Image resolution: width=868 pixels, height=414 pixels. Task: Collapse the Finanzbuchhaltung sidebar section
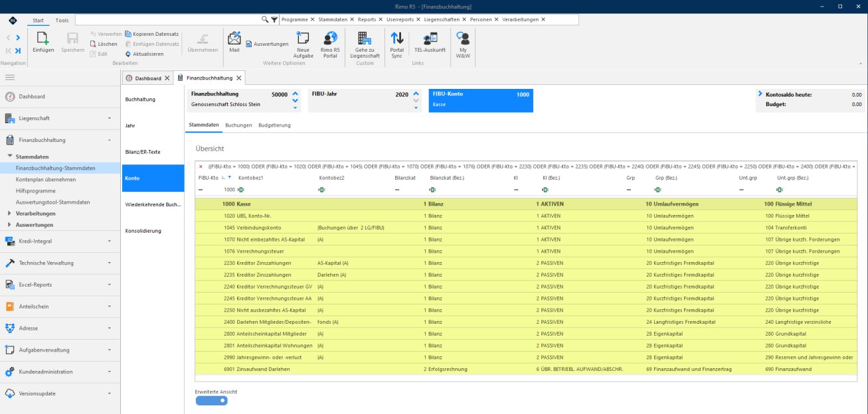pyautogui.click(x=109, y=140)
